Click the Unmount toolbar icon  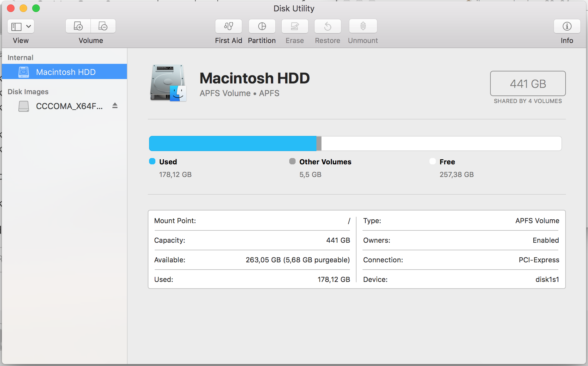pos(363,26)
